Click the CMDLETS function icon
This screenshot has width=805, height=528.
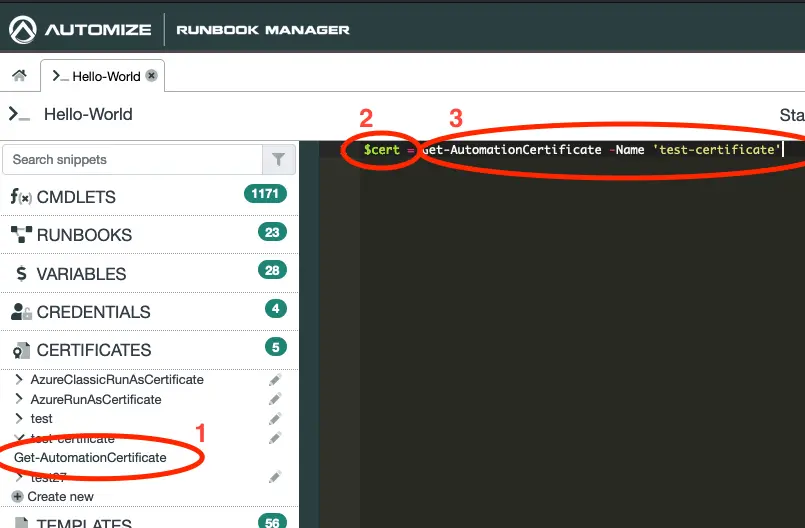(21, 197)
